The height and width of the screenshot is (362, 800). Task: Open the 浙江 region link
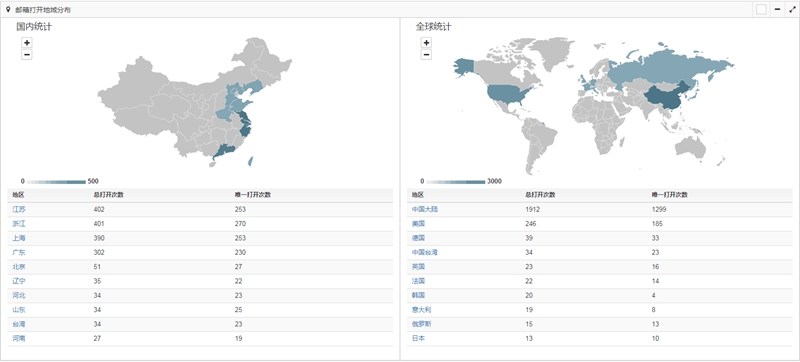pos(19,224)
